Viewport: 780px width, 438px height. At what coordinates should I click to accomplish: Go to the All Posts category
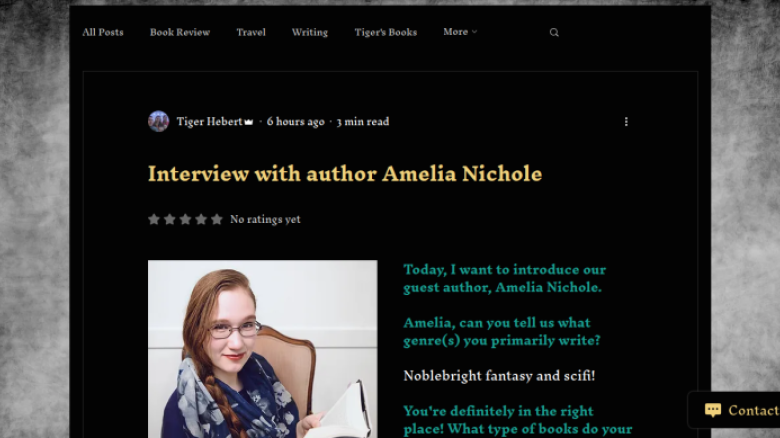(x=102, y=32)
